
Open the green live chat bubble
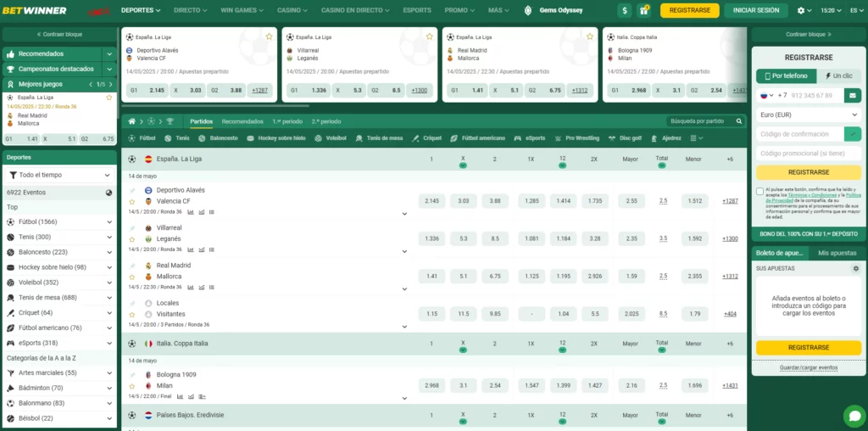[854, 416]
